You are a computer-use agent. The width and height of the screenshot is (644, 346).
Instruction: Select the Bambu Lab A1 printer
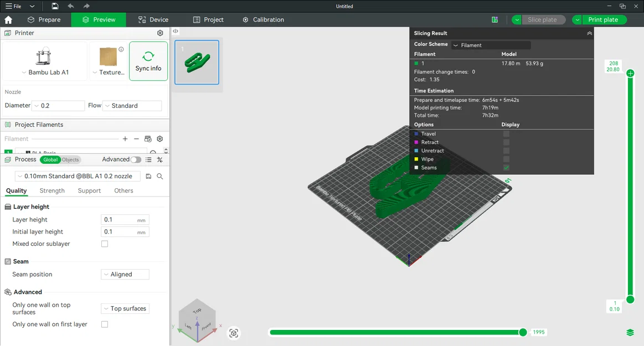44,61
